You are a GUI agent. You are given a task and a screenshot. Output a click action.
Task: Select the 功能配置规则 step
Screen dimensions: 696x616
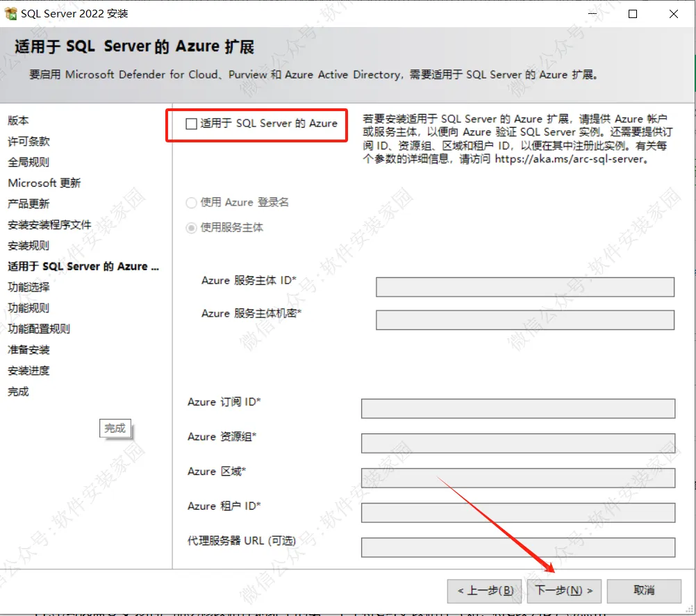click(x=39, y=329)
